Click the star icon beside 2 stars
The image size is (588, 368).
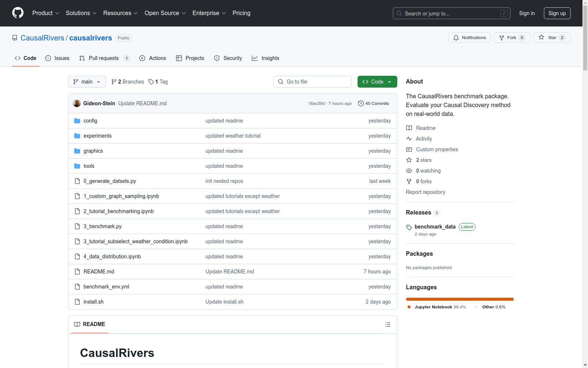coord(409,160)
